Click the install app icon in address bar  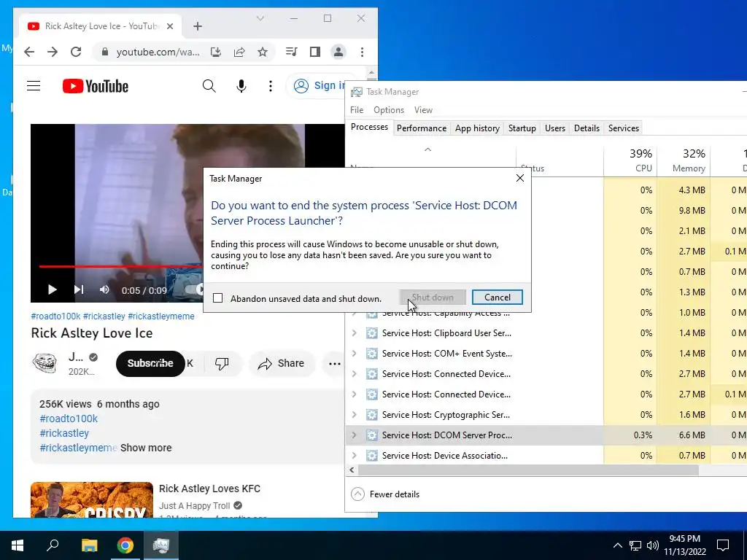pos(216,52)
